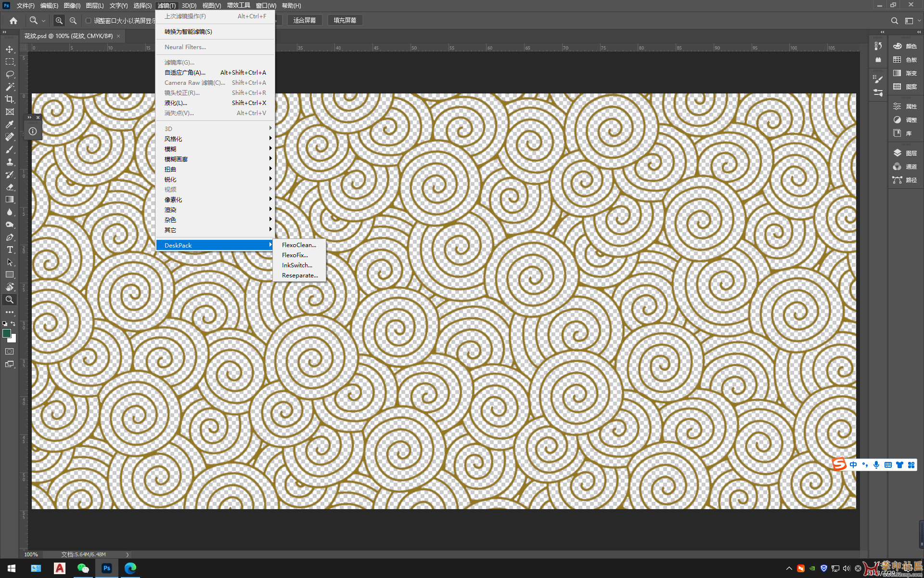924x578 pixels.
Task: Expand the 扭曲 filter submenu
Action: point(215,169)
